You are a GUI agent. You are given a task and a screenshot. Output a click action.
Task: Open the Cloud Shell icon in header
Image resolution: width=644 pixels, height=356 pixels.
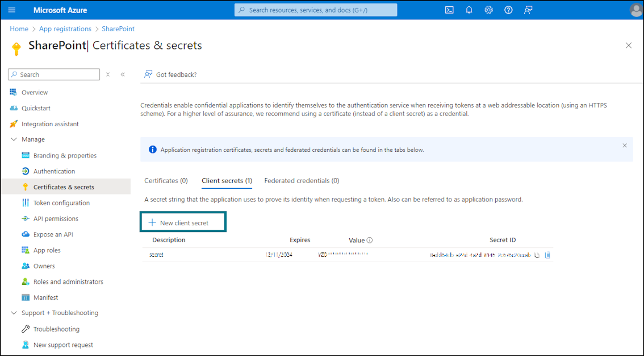click(449, 10)
